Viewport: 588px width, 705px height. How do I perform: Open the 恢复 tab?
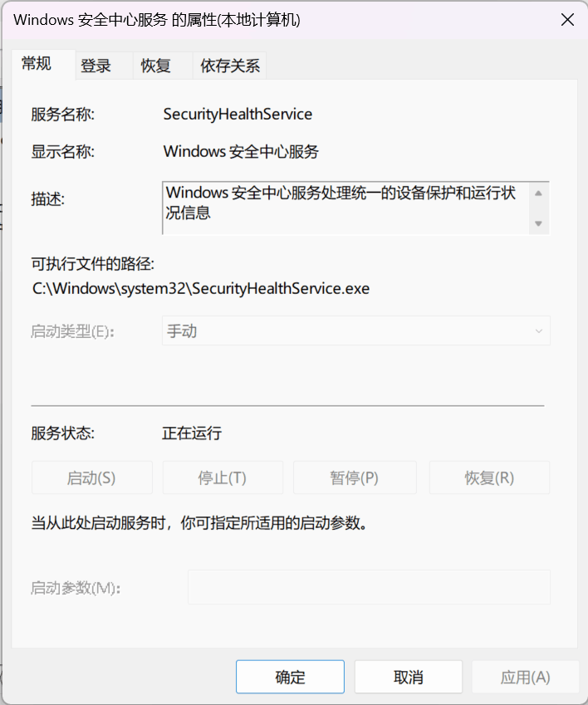click(163, 66)
